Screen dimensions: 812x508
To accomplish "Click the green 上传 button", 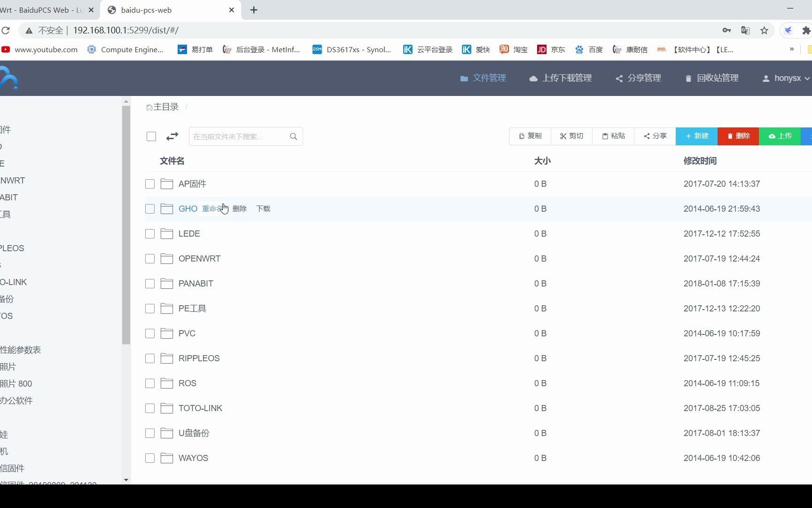I will pyautogui.click(x=780, y=136).
